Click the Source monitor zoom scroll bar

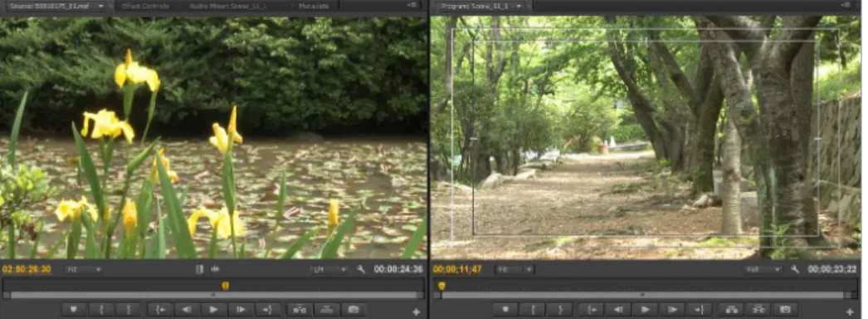pos(213,295)
